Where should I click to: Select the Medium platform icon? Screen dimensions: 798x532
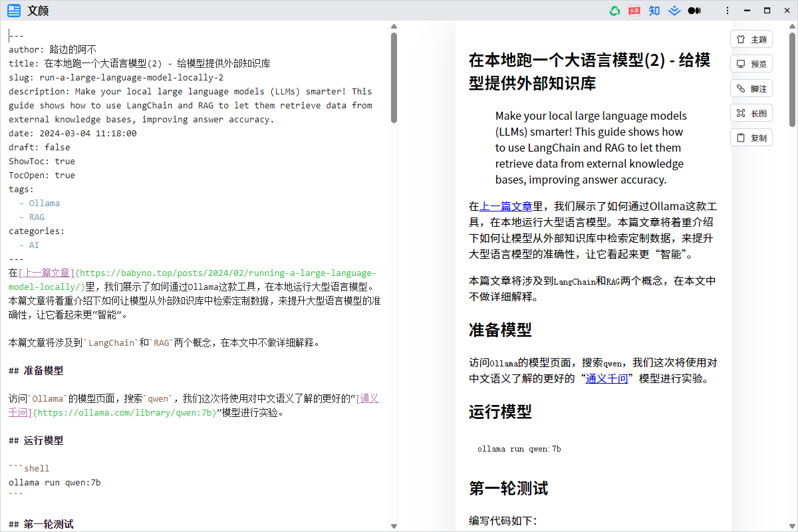point(694,10)
